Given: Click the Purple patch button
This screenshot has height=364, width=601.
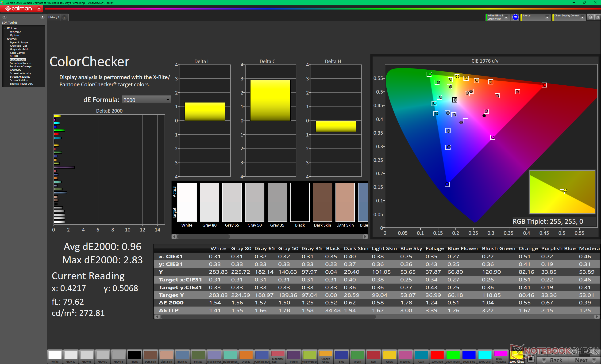Looking at the screenshot, I should pos(294,356).
